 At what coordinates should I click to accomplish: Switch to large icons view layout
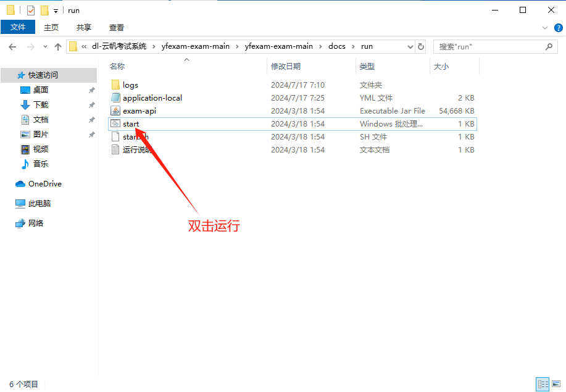[556, 384]
